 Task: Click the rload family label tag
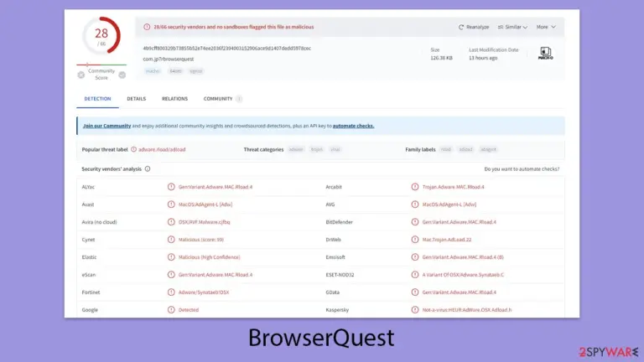pos(445,149)
